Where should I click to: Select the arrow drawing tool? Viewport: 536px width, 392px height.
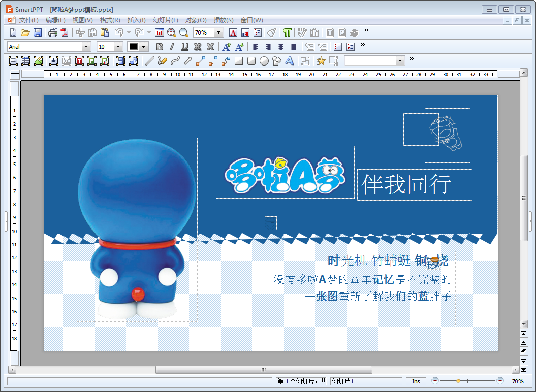pyautogui.click(x=187, y=61)
